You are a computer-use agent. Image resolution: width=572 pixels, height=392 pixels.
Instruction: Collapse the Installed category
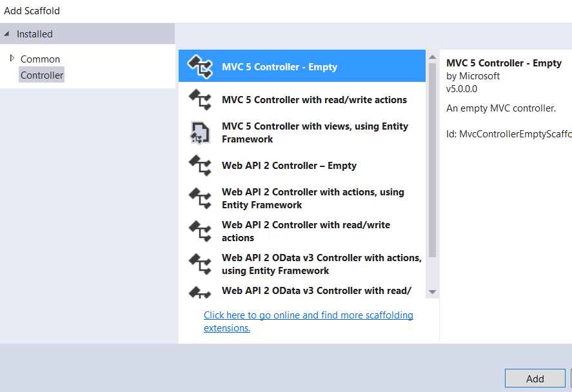click(6, 34)
